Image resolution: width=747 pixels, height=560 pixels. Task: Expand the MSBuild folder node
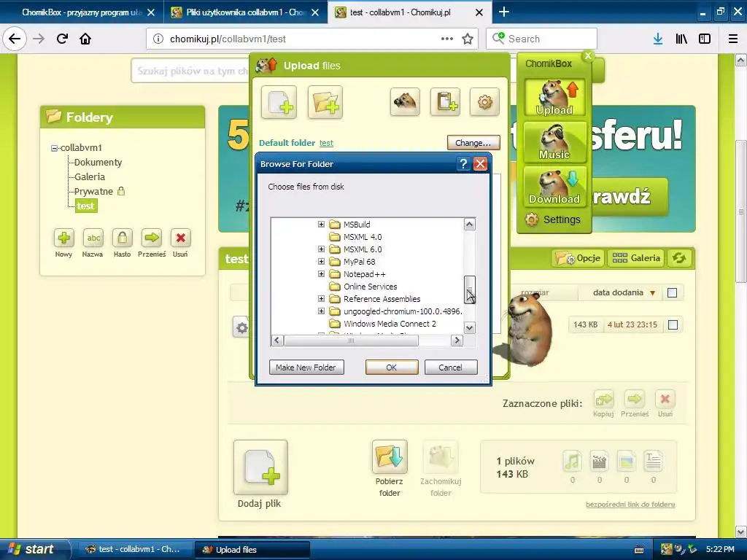coord(321,225)
